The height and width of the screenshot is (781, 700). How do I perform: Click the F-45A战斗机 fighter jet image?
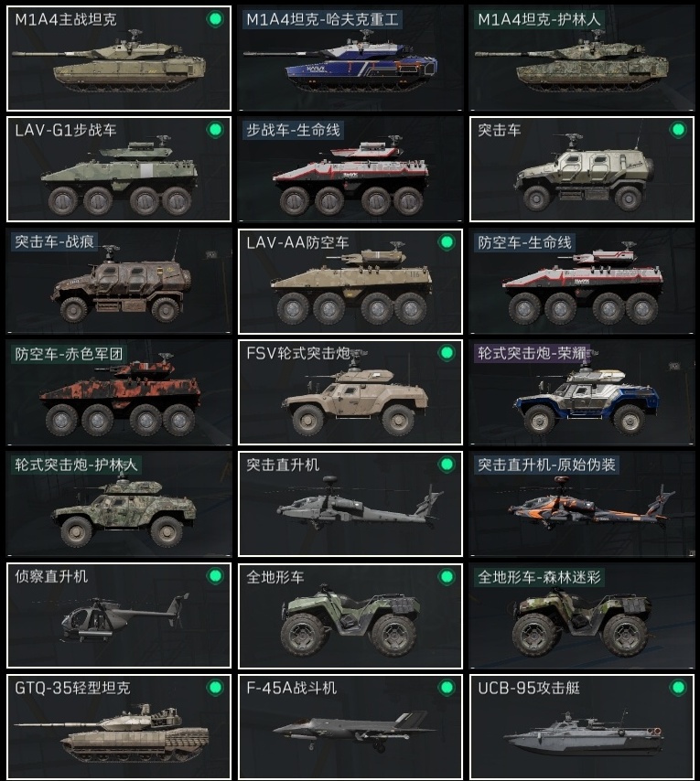coord(355,731)
